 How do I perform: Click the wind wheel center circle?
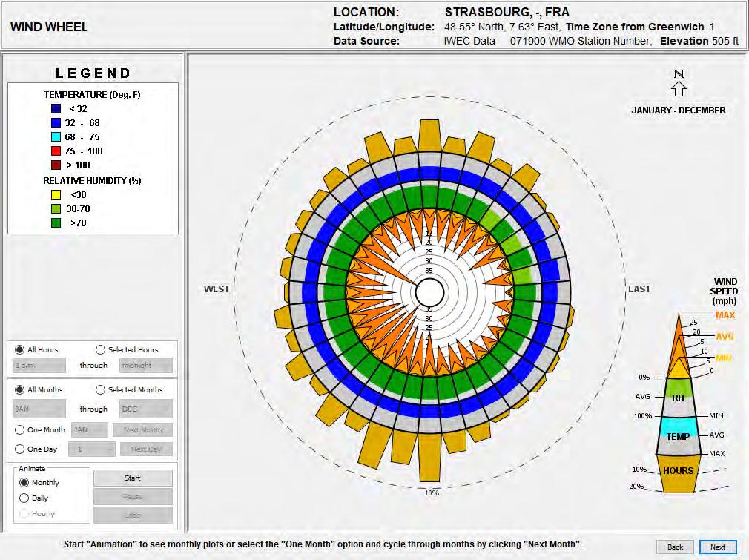coord(429,292)
